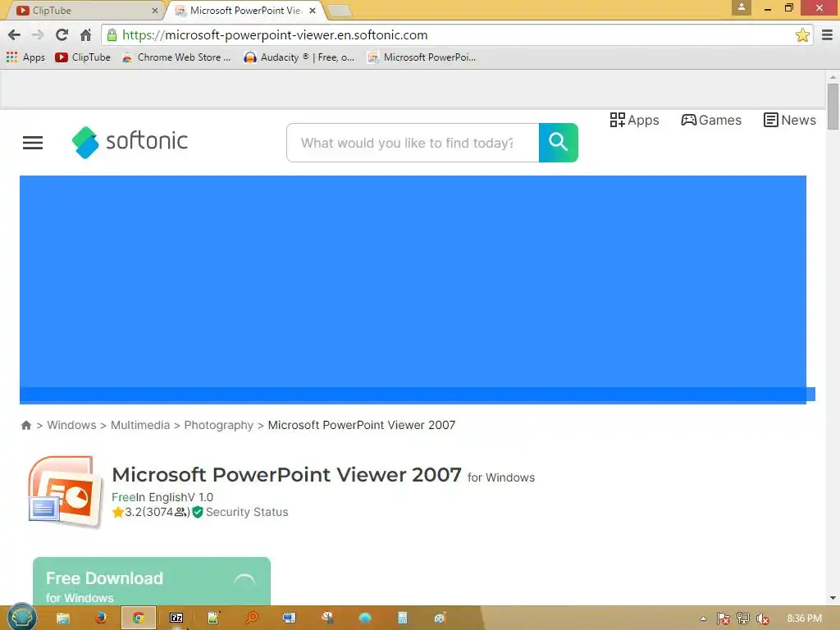Bookmark page with the star icon
This screenshot has height=630, width=840.
802,35
